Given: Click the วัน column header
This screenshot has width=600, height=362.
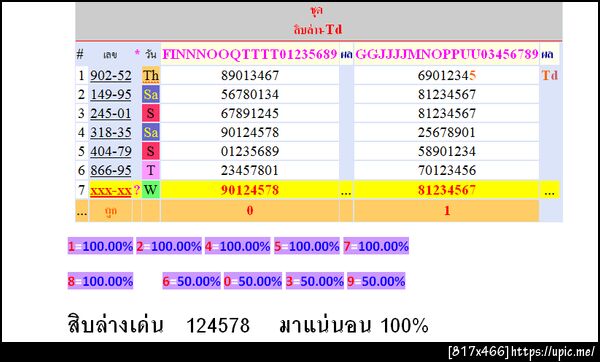Looking at the screenshot, I should pos(151,54).
